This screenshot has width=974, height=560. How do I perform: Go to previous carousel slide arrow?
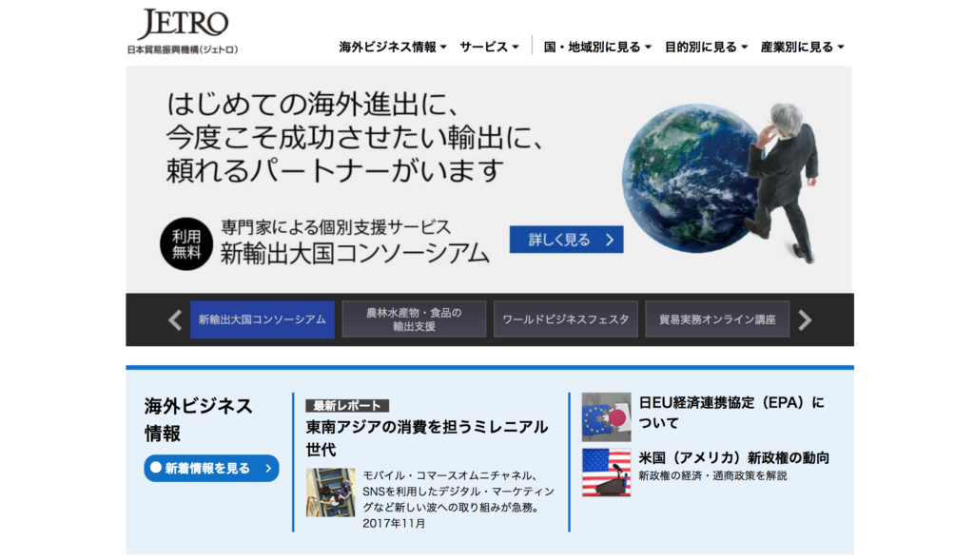[175, 320]
